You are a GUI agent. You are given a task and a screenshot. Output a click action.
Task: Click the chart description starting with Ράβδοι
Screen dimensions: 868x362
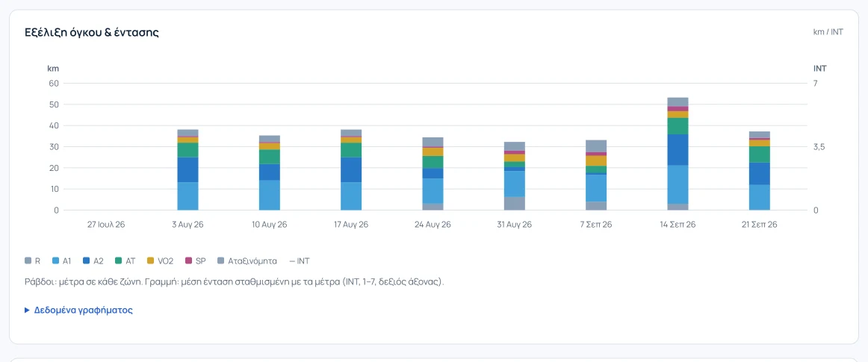pyautogui.click(x=235, y=281)
